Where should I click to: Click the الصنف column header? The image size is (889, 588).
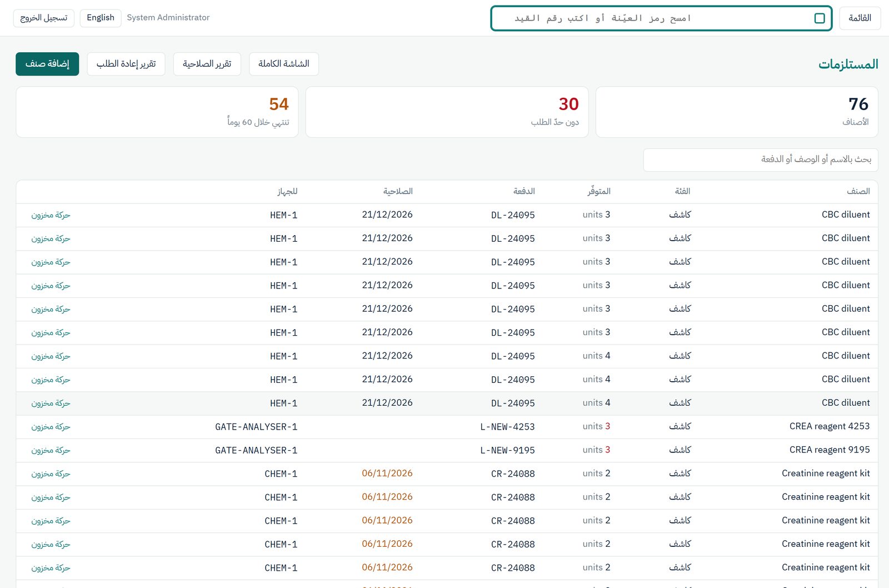tap(858, 191)
